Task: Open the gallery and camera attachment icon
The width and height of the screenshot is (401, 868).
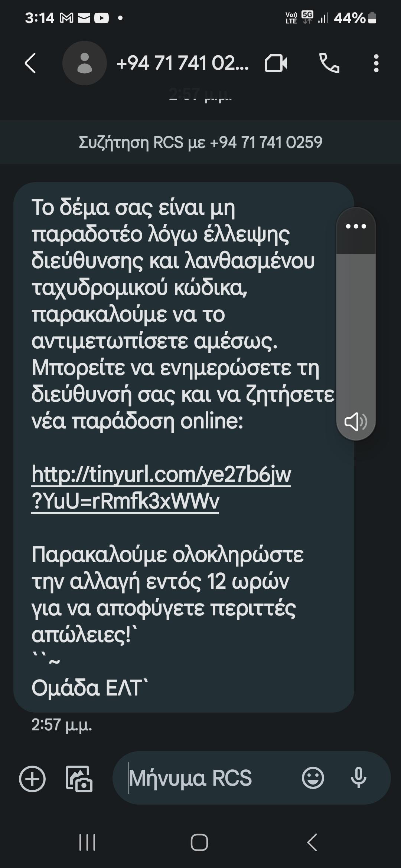Action: point(79,778)
